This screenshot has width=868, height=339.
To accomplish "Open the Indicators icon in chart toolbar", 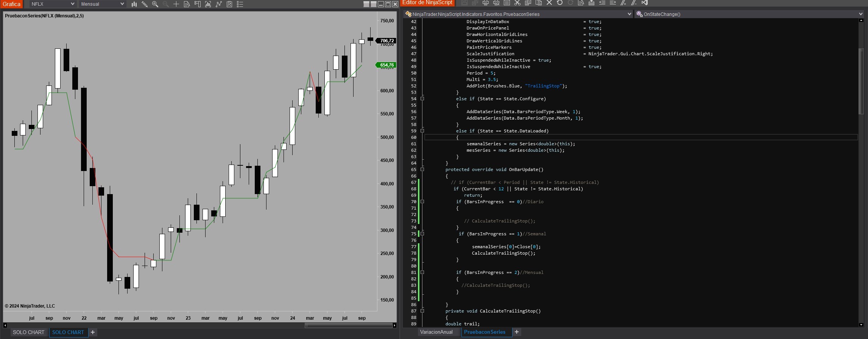I will [x=208, y=4].
